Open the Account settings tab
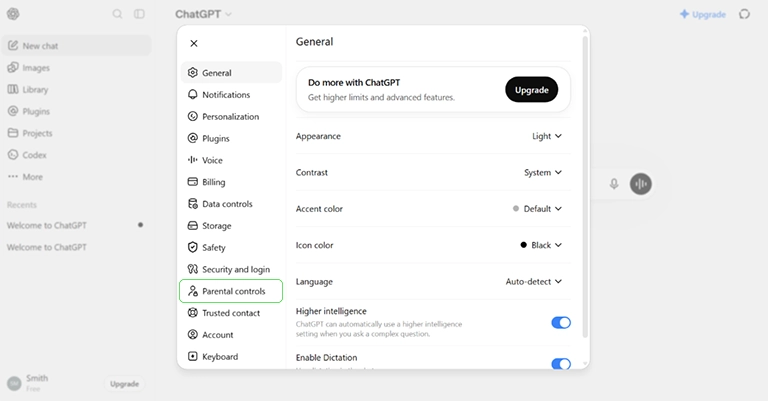Viewport: 768px width, 401px height. pyautogui.click(x=231, y=334)
